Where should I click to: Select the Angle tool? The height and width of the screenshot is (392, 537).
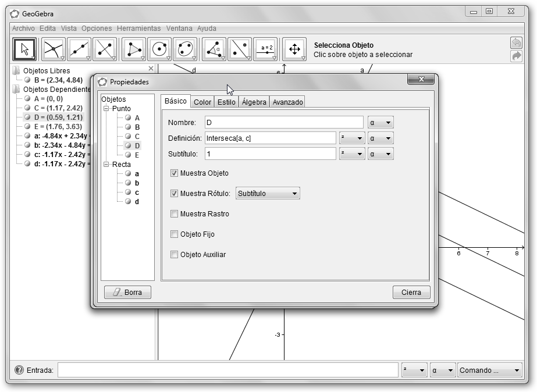(214, 49)
